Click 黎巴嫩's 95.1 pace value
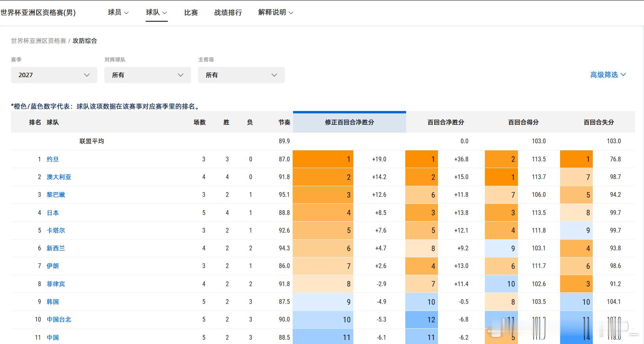The image size is (644, 344). pos(284,194)
